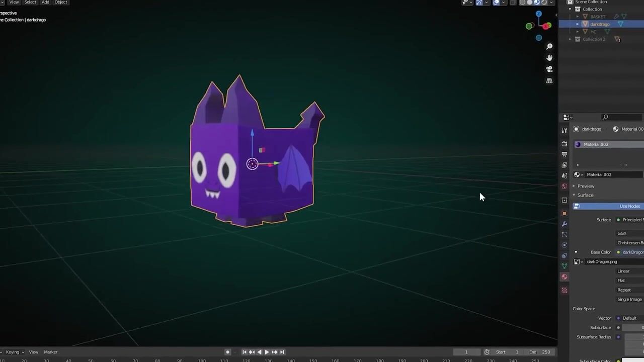This screenshot has width=644, height=362.
Task: Click the zoom magnifier viewport icon
Action: click(x=549, y=46)
